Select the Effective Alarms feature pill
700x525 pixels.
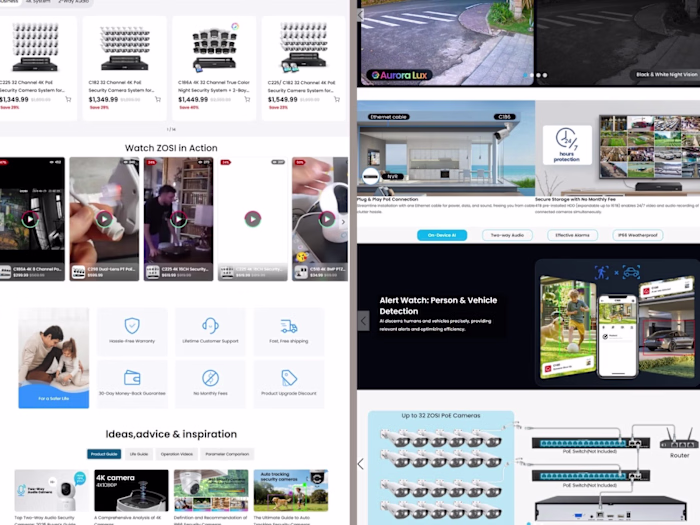(572, 235)
